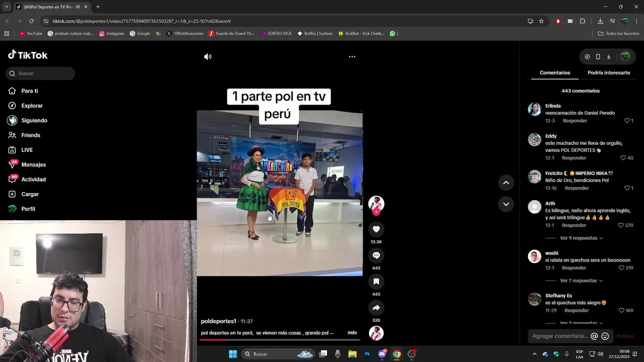Click in the Agregar comentario field

[560, 336]
